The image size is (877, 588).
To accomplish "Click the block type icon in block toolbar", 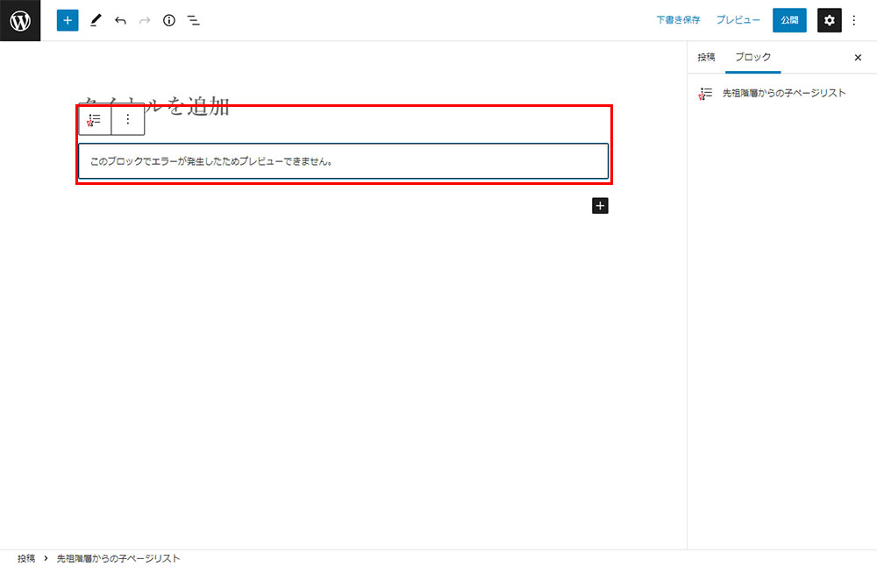I will (95, 119).
